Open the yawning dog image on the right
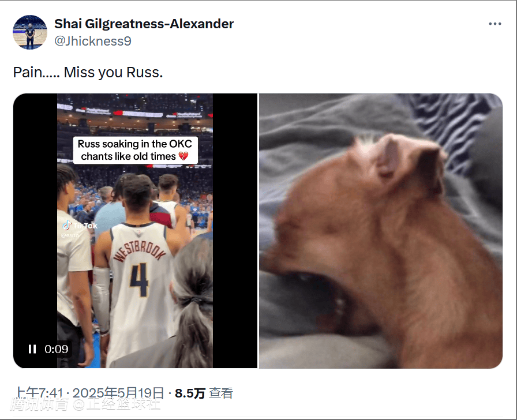The width and height of the screenshot is (517, 420). click(x=381, y=231)
